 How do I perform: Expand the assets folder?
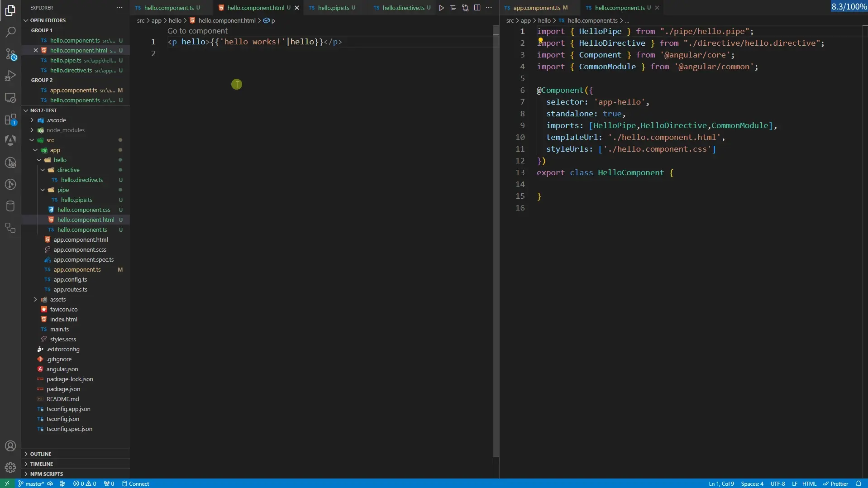pyautogui.click(x=57, y=299)
